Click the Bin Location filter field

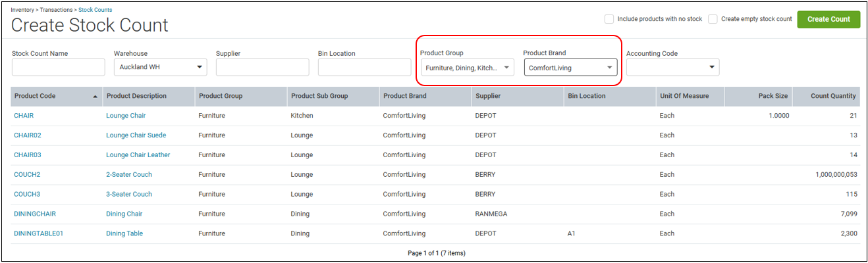coord(365,67)
